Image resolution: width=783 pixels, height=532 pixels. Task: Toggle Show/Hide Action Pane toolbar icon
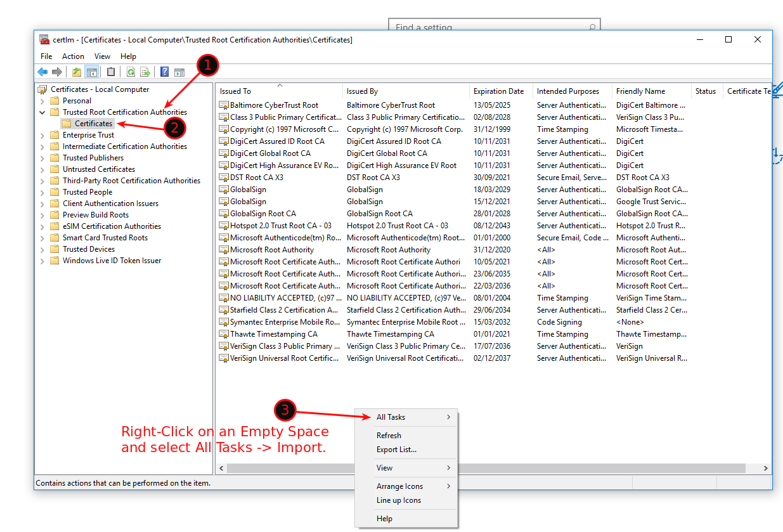(x=179, y=72)
